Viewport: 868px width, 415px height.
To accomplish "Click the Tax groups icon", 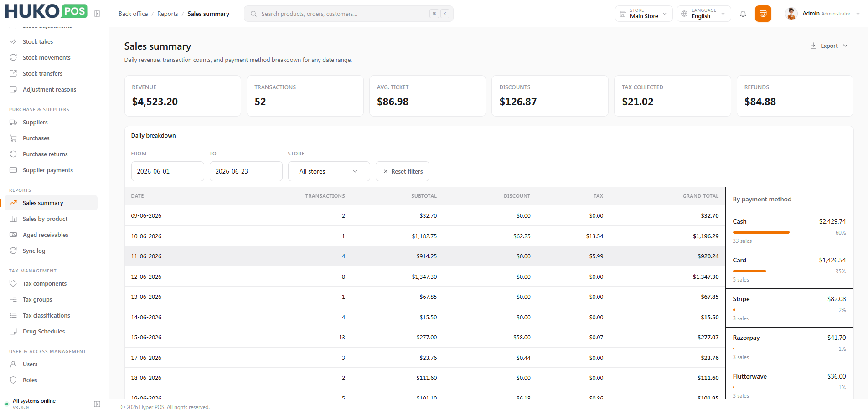I will point(13,299).
